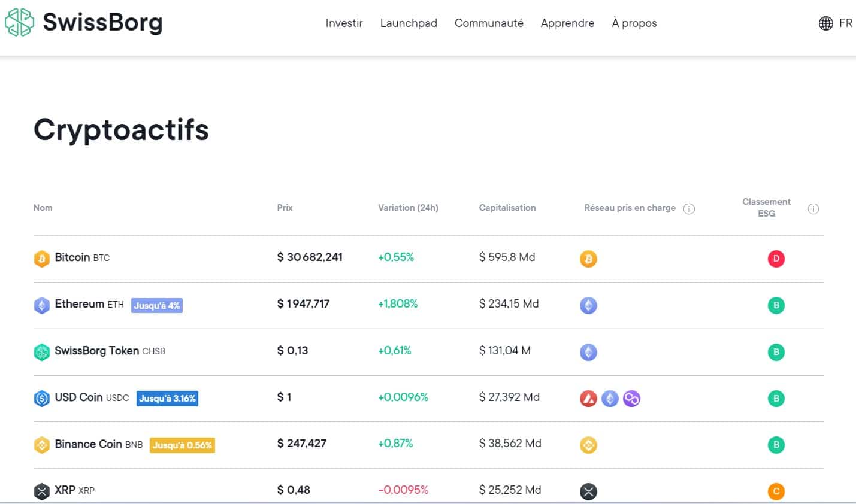Click the red D ESG badge for Bitcoin
856x504 pixels.
click(776, 259)
